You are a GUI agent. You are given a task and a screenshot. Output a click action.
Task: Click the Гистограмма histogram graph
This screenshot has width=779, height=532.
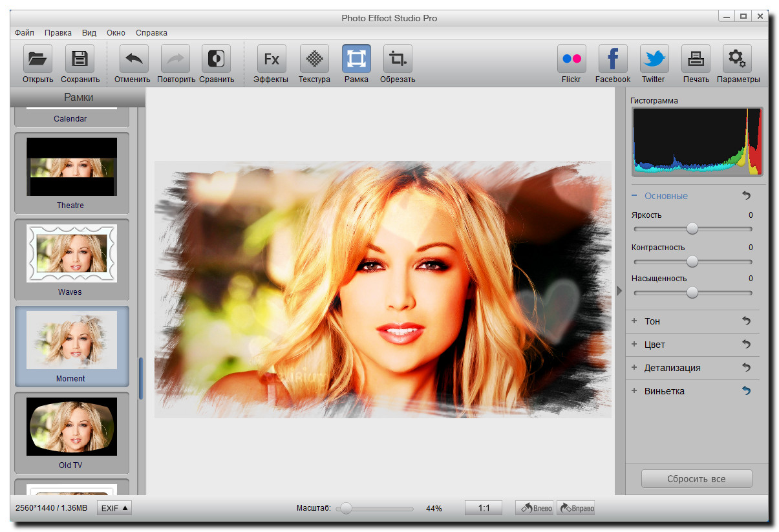[698, 142]
